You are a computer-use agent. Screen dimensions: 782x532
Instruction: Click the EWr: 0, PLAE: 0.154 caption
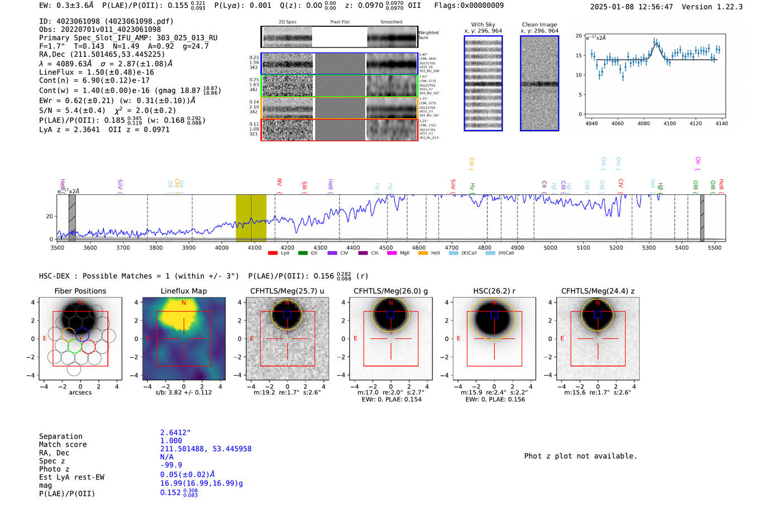[x=391, y=400]
